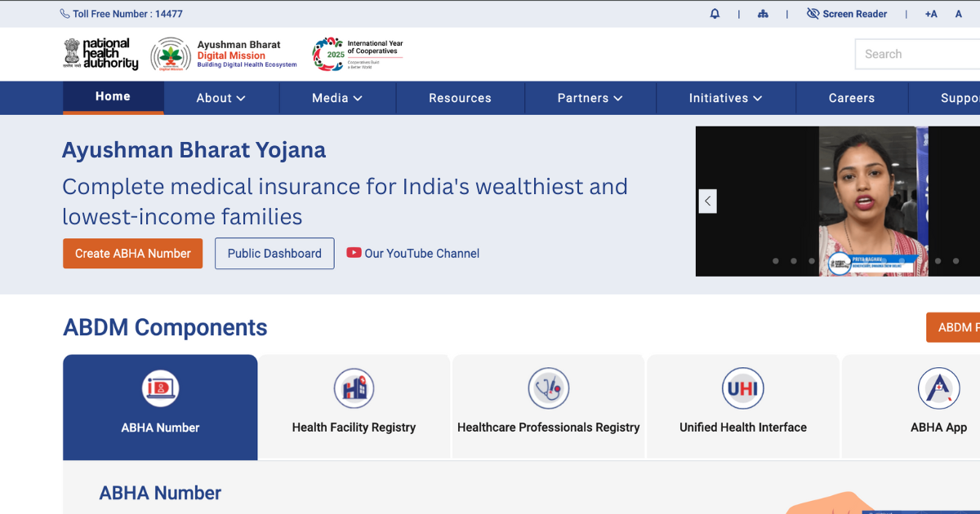
Task: Select the ABHA Number tab label
Action: coord(160,428)
